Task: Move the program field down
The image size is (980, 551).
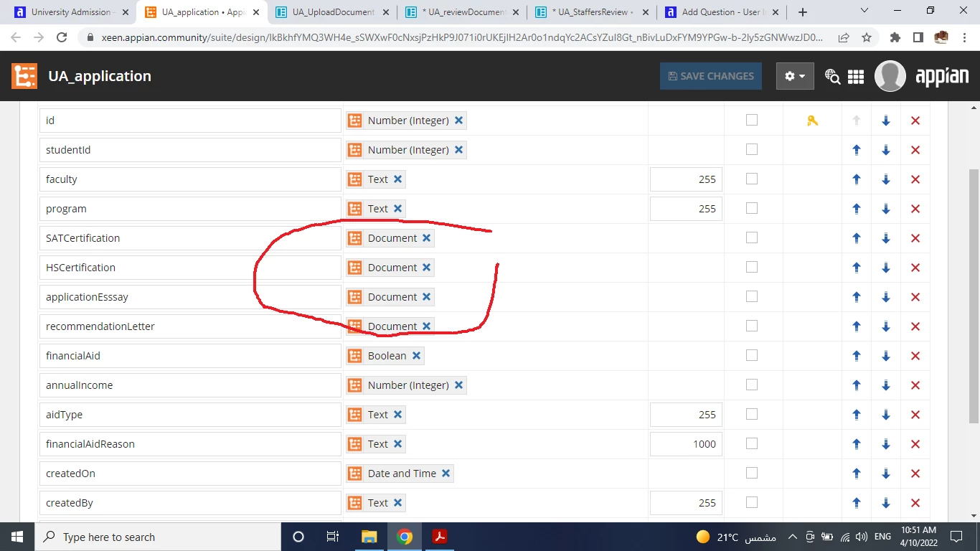Action: point(886,209)
